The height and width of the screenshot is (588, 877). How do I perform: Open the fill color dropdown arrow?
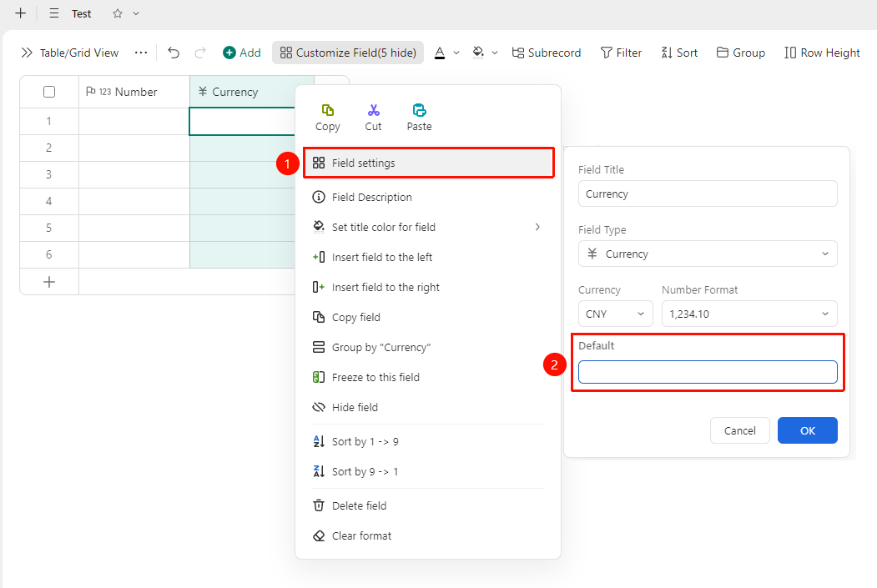tap(495, 53)
